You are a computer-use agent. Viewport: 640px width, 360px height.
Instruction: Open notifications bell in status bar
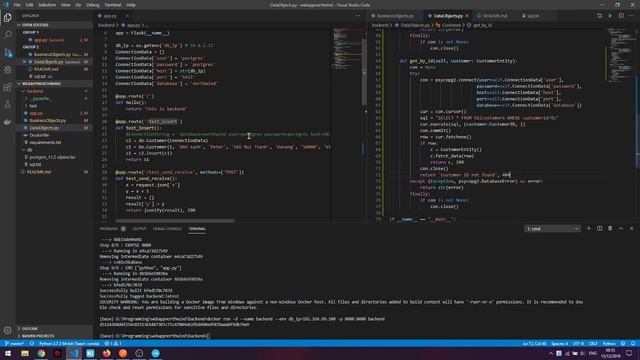click(x=633, y=344)
